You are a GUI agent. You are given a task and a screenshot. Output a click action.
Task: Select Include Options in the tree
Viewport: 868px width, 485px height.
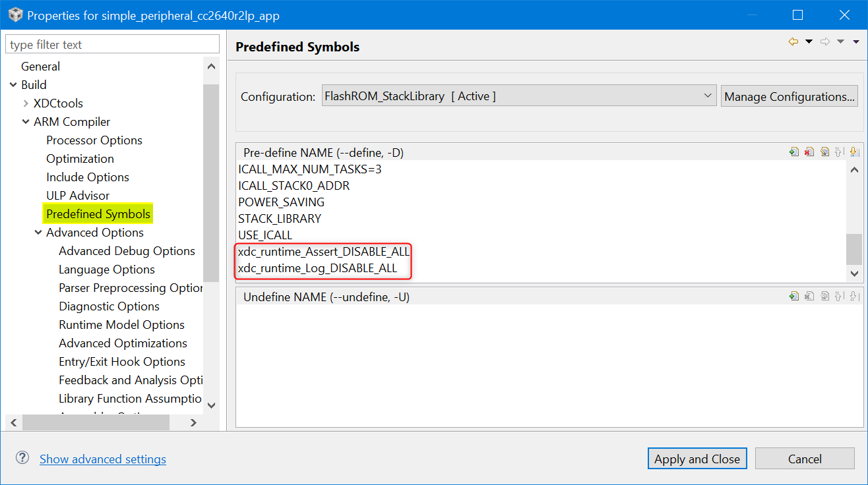tap(88, 177)
